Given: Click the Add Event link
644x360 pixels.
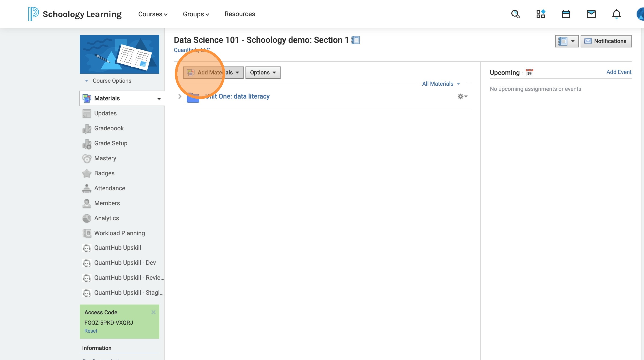Looking at the screenshot, I should pyautogui.click(x=618, y=72).
